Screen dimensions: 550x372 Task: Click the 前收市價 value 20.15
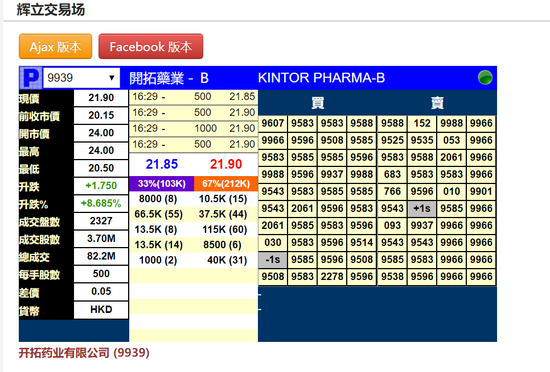tap(101, 115)
